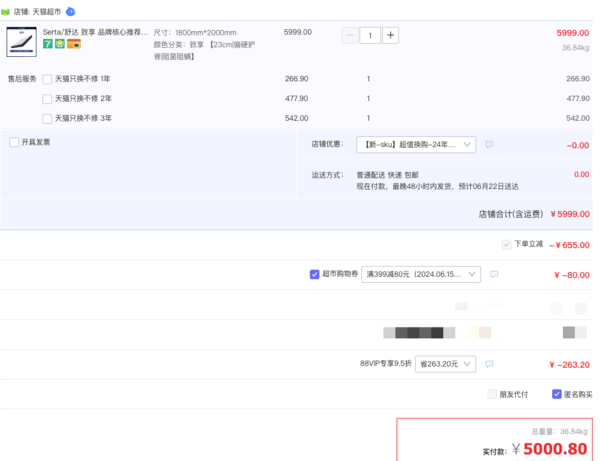Click the 普通配送 快递 包邮 shipping text
Screen dimensions: 600x461
click(x=388, y=175)
